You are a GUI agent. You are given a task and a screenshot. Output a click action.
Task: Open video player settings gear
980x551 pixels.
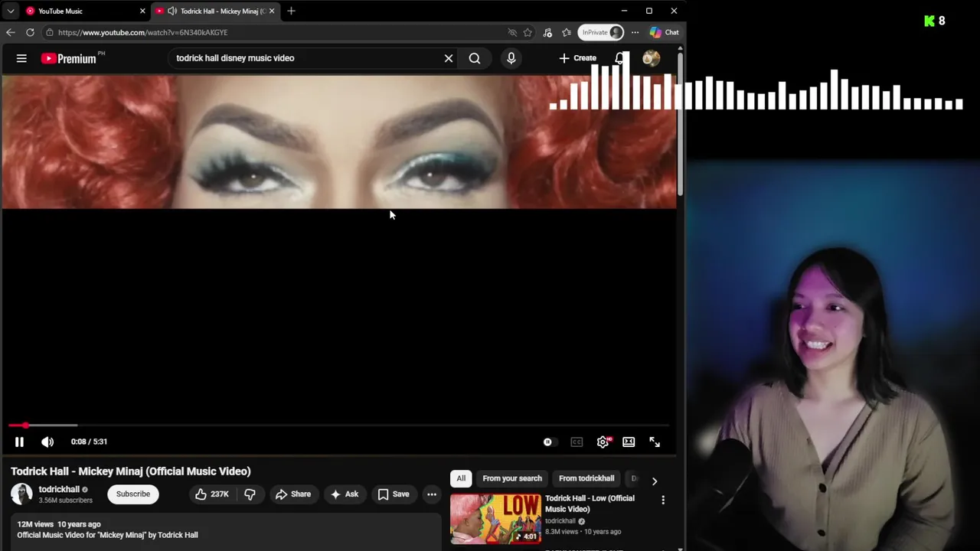603,442
